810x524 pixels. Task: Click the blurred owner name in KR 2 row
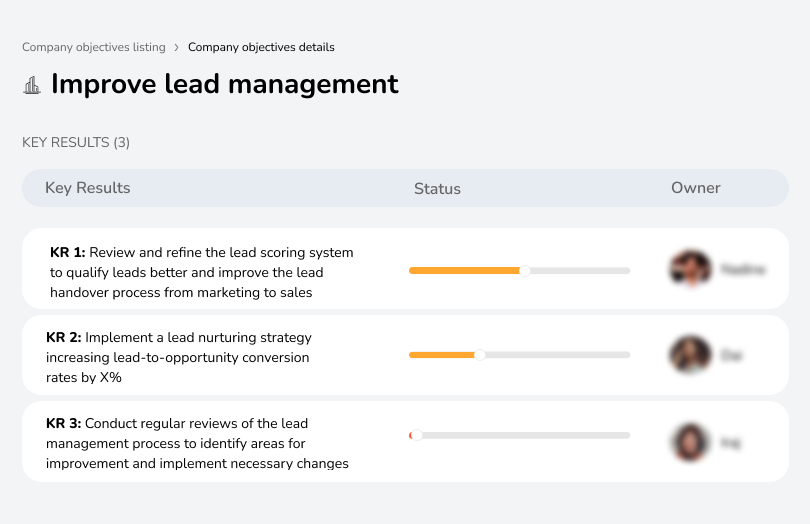[731, 356]
